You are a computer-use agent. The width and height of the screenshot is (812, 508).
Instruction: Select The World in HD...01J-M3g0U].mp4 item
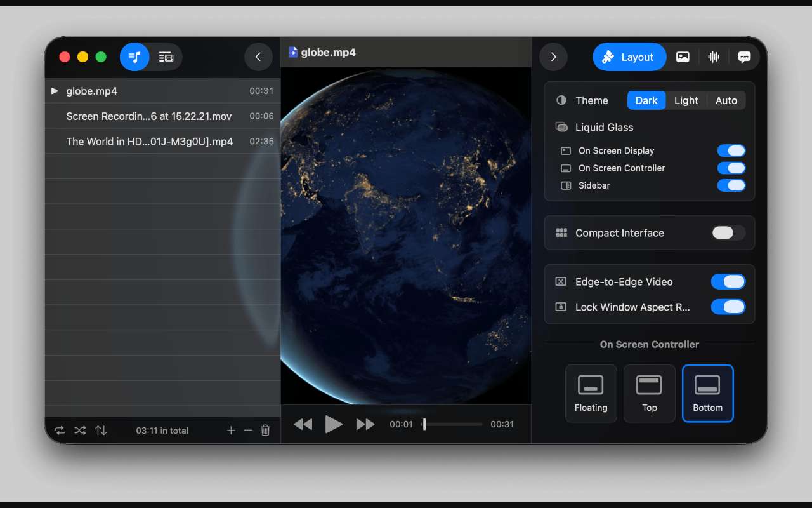pos(162,142)
